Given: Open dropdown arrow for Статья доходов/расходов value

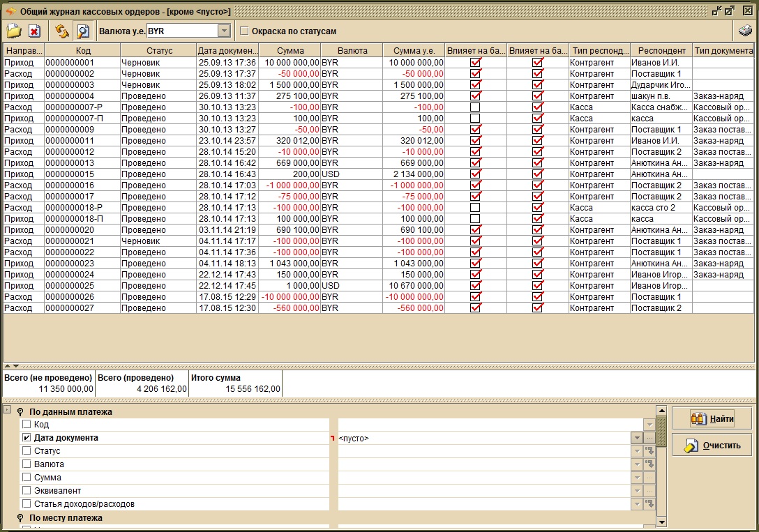Looking at the screenshot, I should tap(637, 503).
